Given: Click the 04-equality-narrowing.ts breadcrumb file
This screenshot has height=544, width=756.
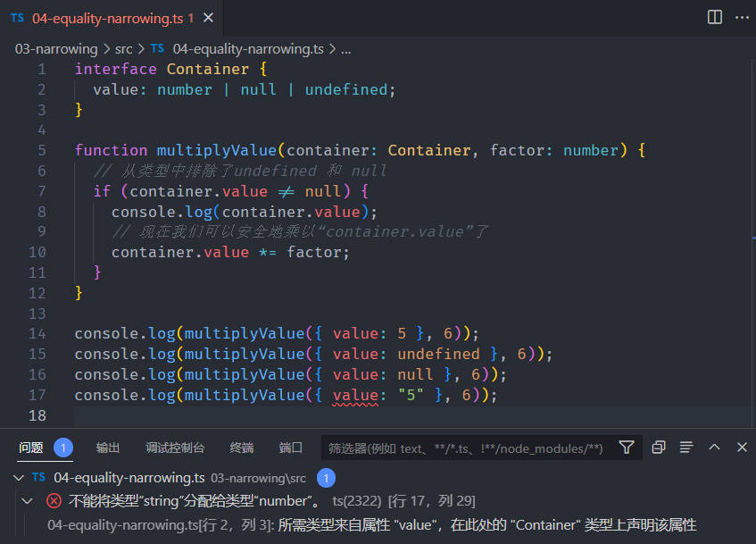Looking at the screenshot, I should click(248, 49).
